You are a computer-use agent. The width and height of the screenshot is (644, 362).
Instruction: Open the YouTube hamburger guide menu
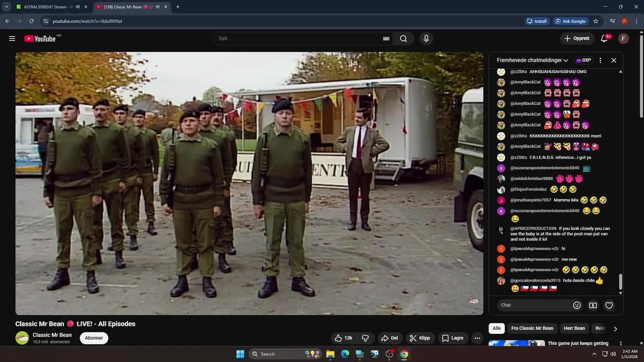[x=12, y=39]
